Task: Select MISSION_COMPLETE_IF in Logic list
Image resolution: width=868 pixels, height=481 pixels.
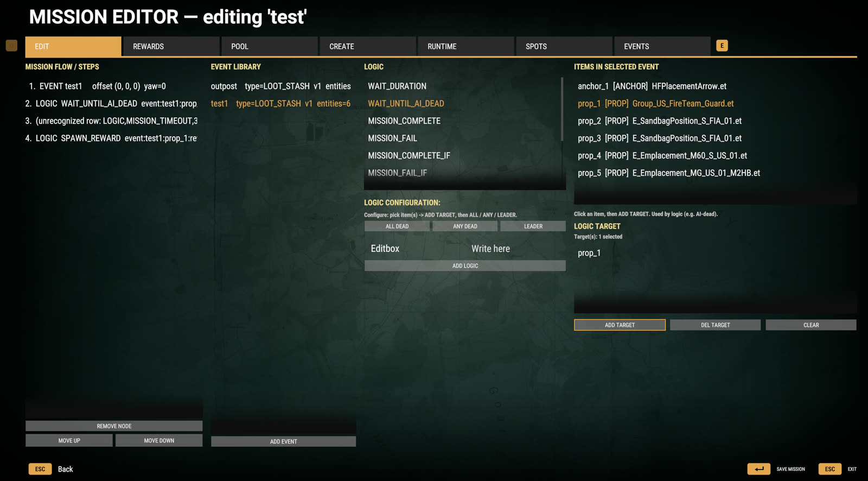Action: [462, 156]
